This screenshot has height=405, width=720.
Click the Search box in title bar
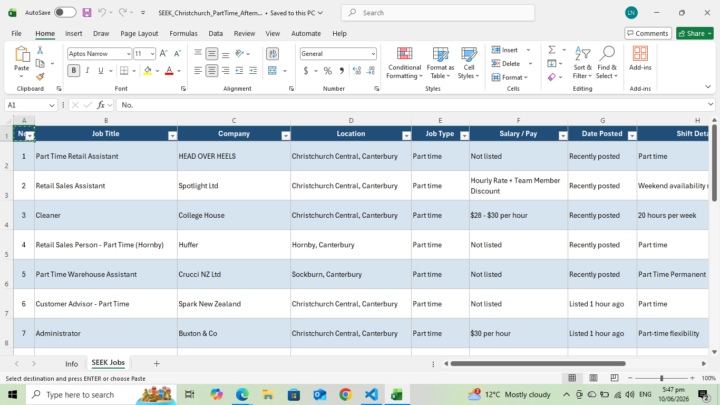click(x=438, y=13)
